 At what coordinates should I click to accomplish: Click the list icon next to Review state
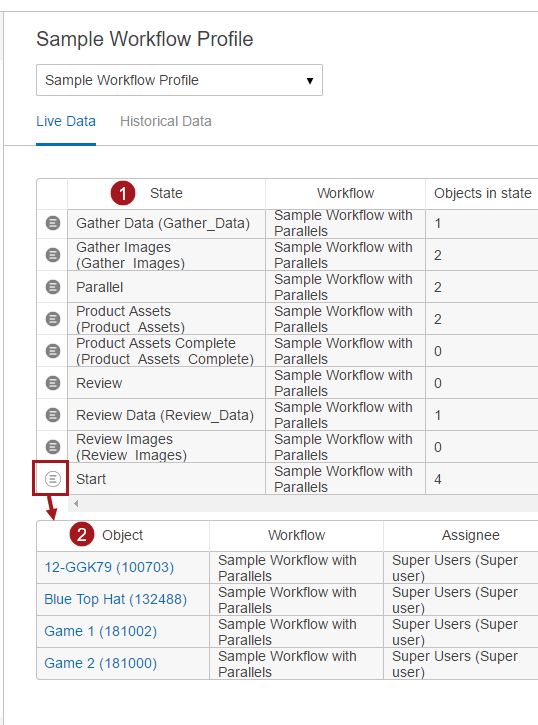click(53, 383)
